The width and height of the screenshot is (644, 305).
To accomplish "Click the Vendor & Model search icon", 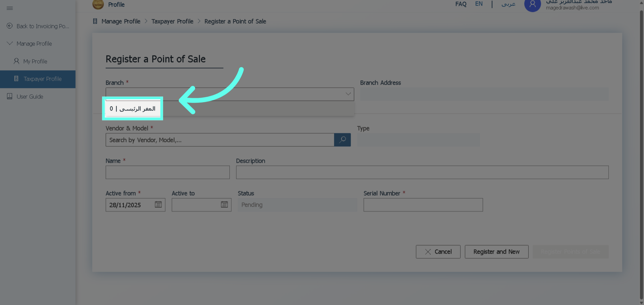I will tap(342, 140).
